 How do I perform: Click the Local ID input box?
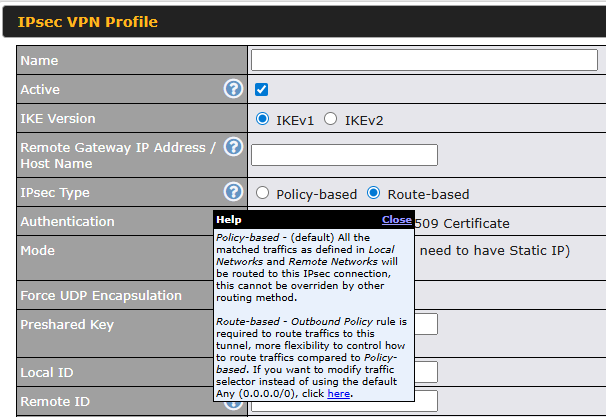[427, 372]
